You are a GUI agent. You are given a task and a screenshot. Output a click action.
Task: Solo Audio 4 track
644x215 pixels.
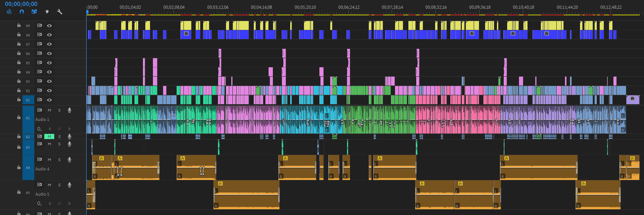tap(59, 160)
